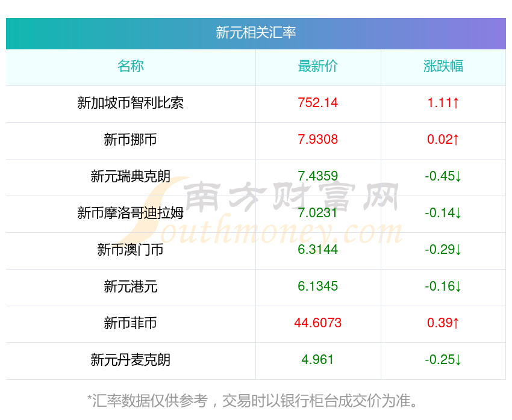This screenshot has width=512, height=420.
Task: Click the 新元港元 row name
Action: click(131, 286)
